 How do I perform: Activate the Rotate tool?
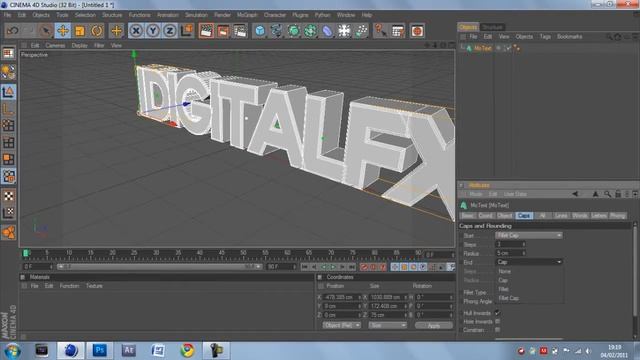point(97,31)
